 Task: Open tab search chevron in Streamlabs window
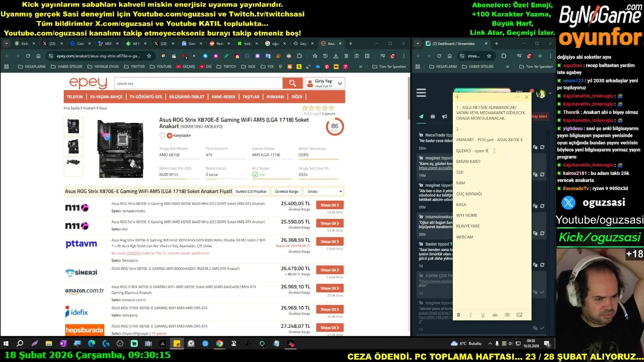coord(417,44)
